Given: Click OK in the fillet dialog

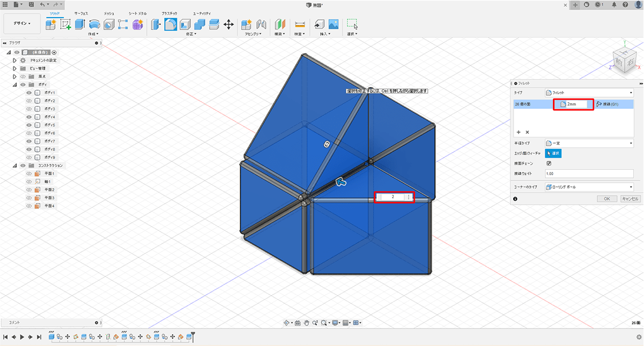Looking at the screenshot, I should 606,199.
